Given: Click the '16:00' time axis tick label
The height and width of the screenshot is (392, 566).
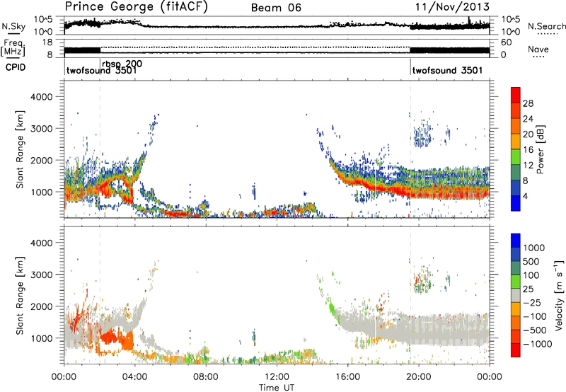Looking at the screenshot, I should pyautogui.click(x=347, y=377).
